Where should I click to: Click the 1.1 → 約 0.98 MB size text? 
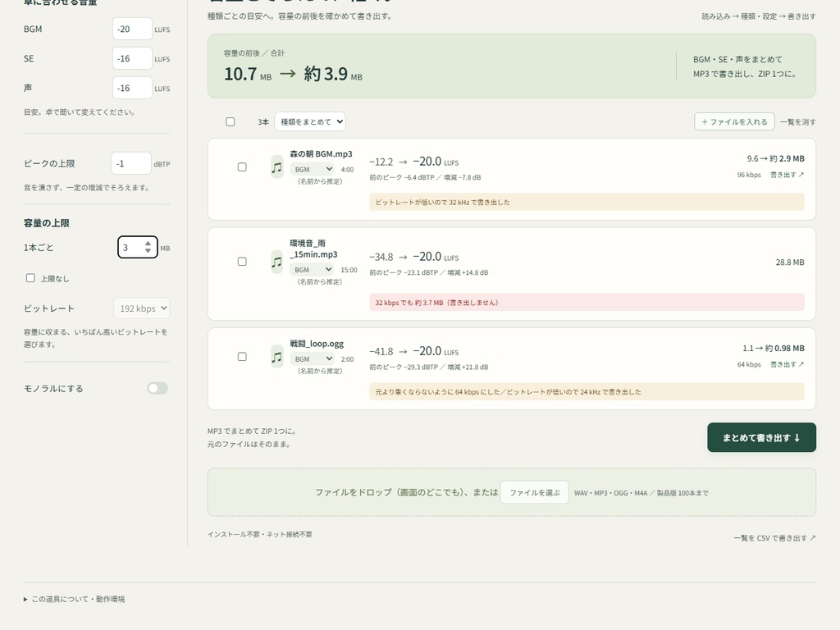(774, 348)
